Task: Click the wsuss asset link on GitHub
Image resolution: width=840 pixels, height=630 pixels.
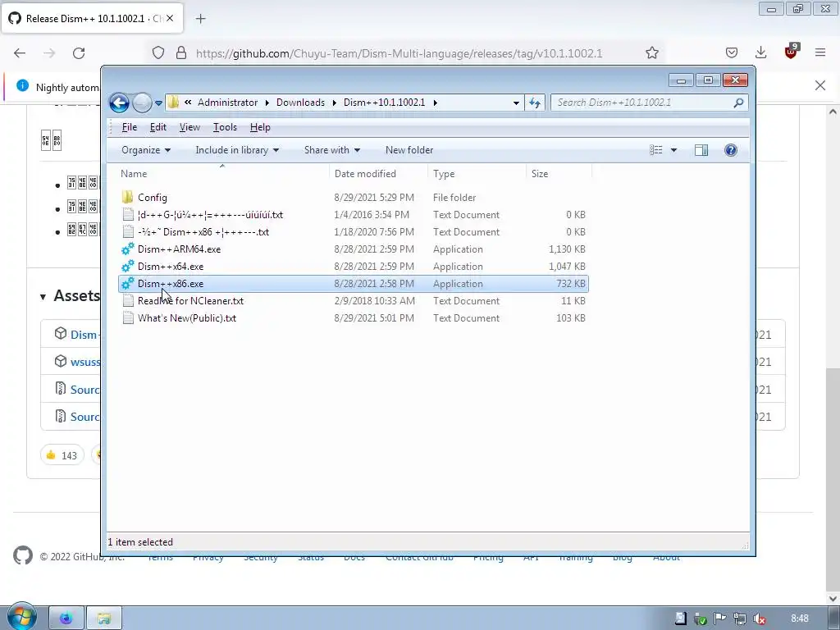Action: (x=85, y=362)
